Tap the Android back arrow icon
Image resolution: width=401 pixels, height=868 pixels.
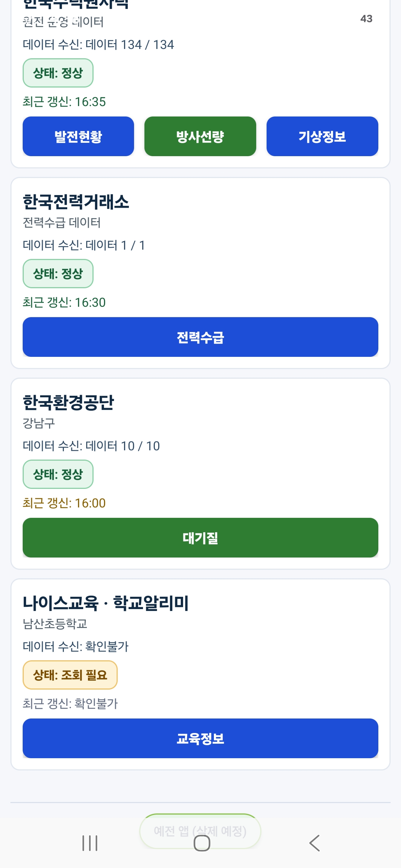[314, 843]
